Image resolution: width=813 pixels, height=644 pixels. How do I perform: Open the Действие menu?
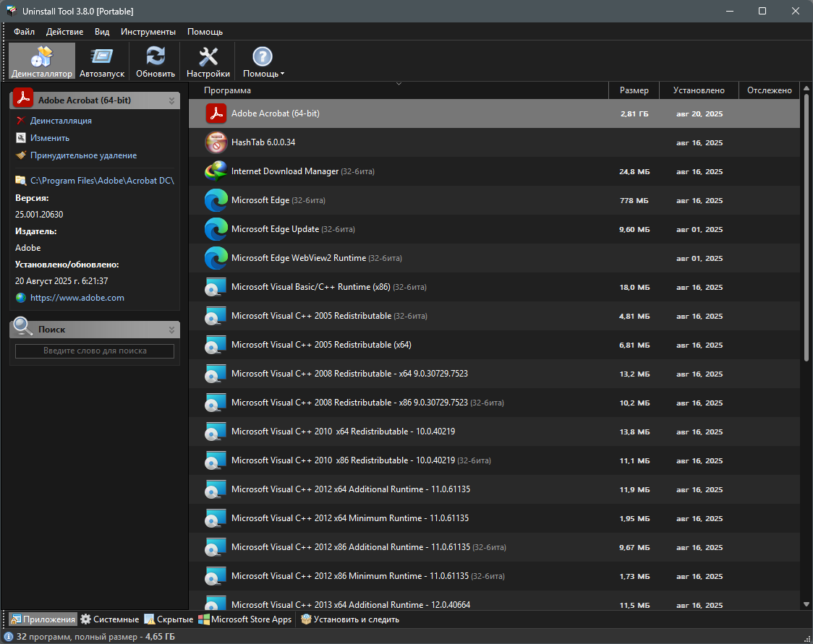pyautogui.click(x=64, y=32)
